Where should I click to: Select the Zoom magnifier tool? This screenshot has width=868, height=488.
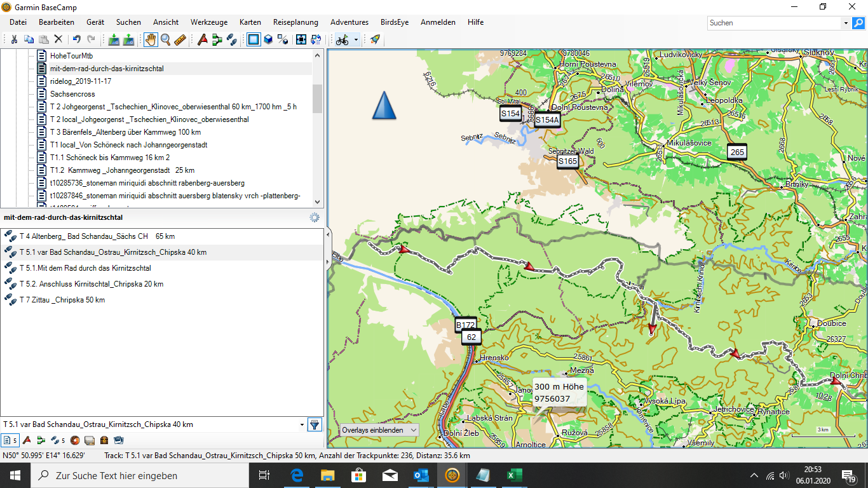click(x=165, y=39)
